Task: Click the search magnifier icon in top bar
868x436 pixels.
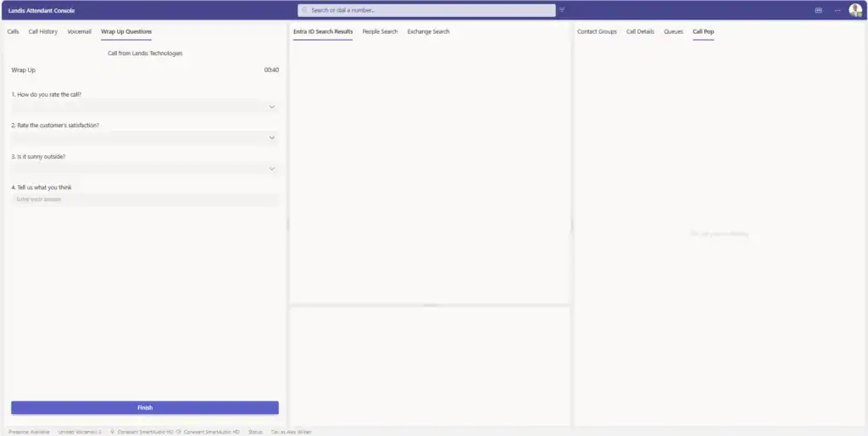Action: click(305, 10)
